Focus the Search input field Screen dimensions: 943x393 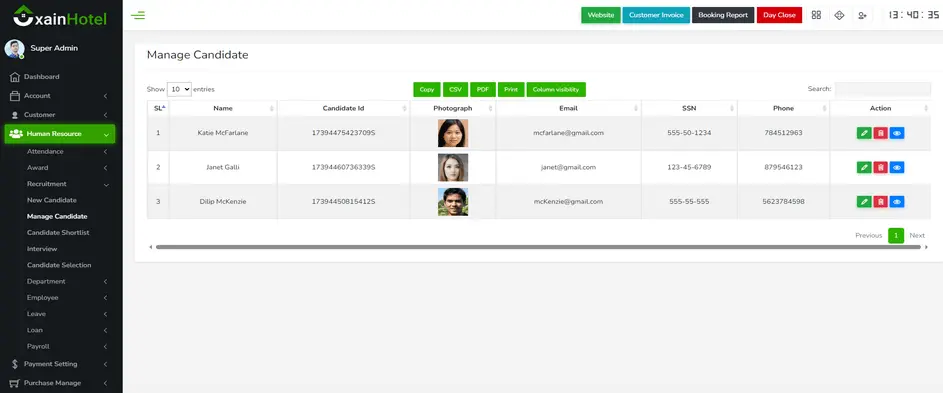[883, 89]
